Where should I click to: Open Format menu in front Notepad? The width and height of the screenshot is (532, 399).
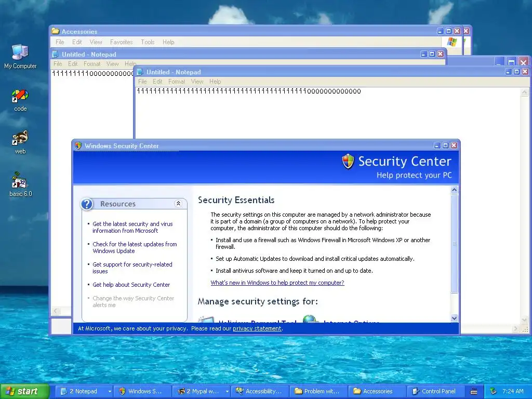(177, 82)
